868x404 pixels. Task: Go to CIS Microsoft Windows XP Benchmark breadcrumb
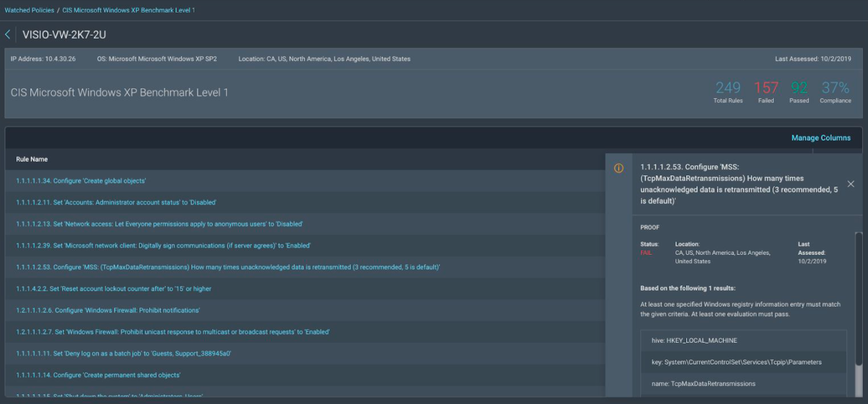pos(128,10)
